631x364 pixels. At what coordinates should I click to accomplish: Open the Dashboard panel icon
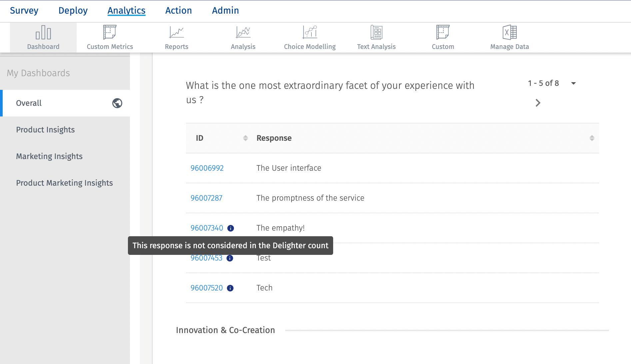pyautogui.click(x=43, y=37)
